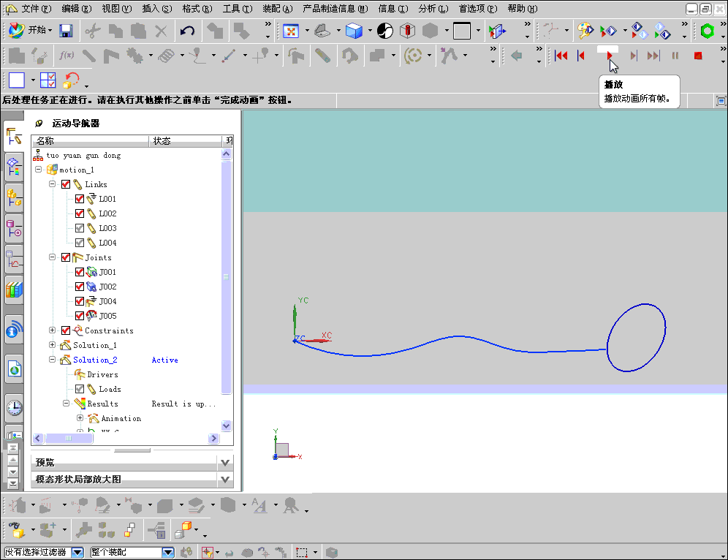The height and width of the screenshot is (560, 728).
Task: Toggle the J004 joint checkbox
Action: (80, 301)
